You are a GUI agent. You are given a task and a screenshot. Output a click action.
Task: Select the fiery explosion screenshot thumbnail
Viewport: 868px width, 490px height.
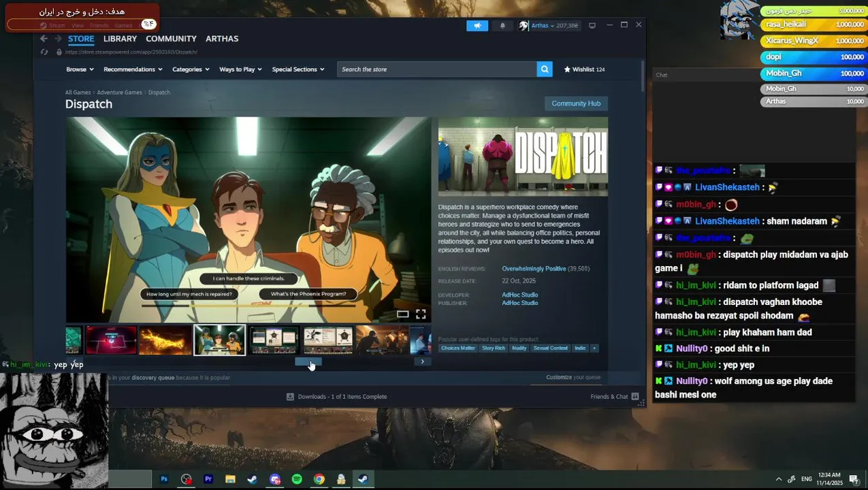coord(165,340)
